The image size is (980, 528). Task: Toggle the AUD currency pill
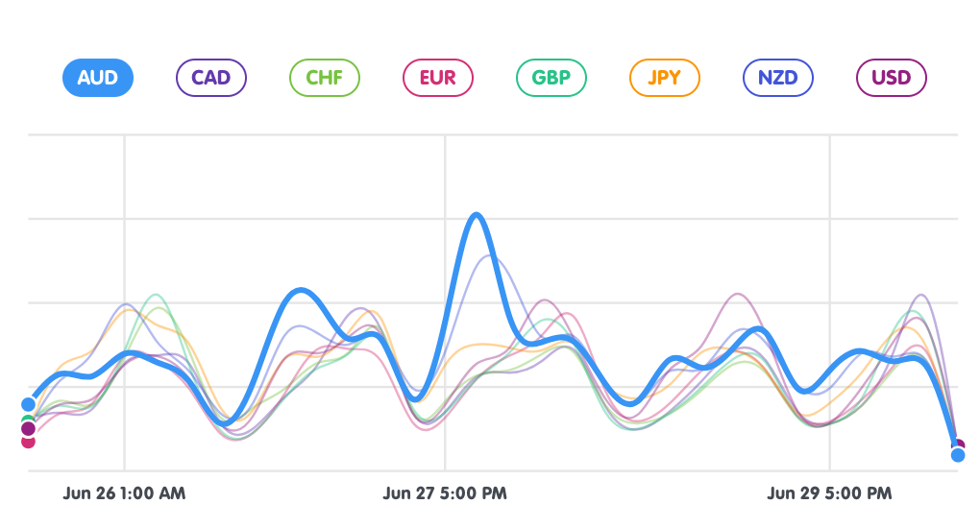click(x=98, y=78)
